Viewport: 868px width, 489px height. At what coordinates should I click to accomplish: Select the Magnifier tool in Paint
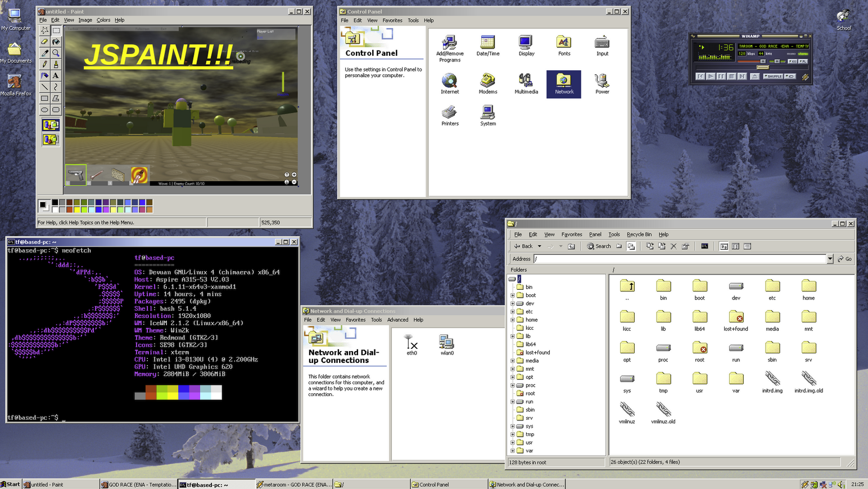[x=56, y=53]
